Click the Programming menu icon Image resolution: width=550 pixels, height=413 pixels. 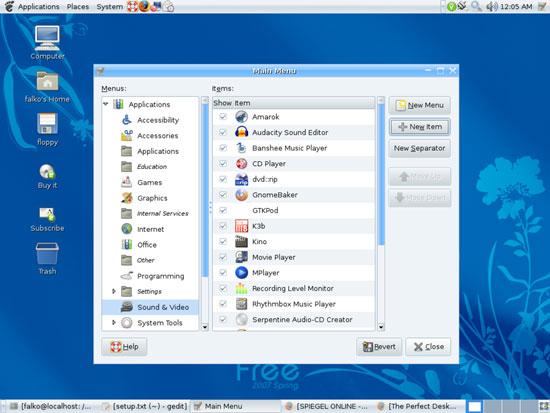pyautogui.click(x=127, y=276)
